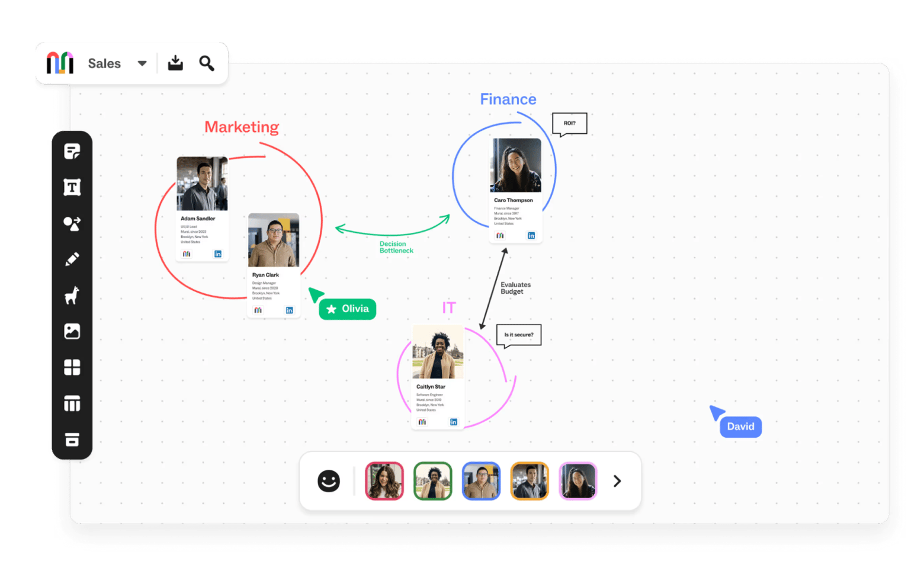Open the image upload tool
This screenshot has width=924, height=571.
[x=72, y=331]
